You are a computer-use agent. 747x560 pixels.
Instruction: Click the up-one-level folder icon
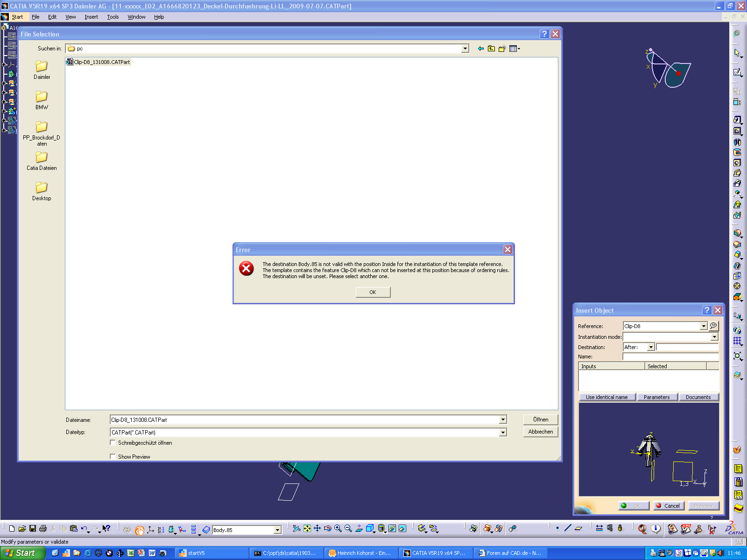pyautogui.click(x=492, y=49)
